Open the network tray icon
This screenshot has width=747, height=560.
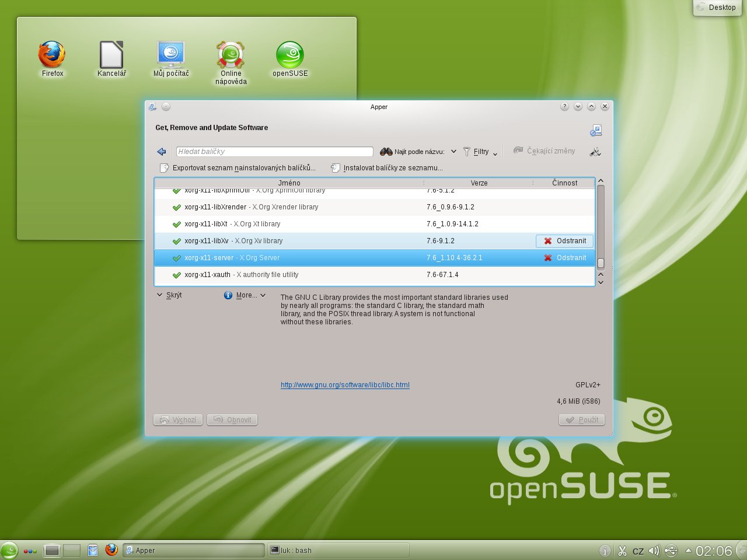(671, 551)
